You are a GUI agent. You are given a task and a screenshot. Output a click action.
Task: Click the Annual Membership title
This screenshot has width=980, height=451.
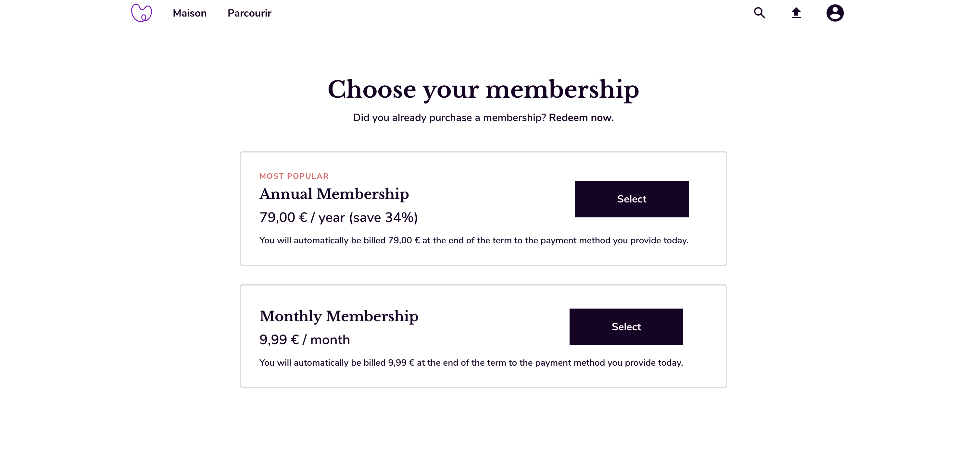click(334, 194)
